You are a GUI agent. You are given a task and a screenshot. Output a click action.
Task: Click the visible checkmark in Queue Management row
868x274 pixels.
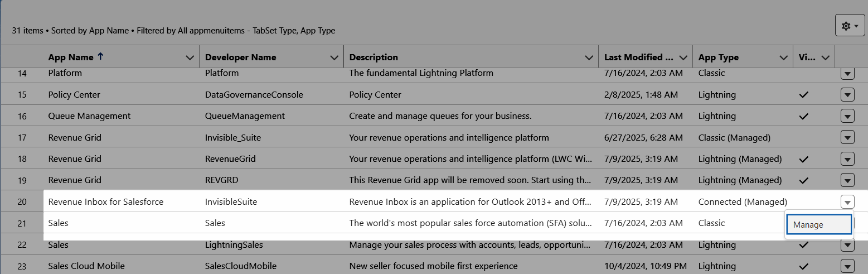tap(803, 116)
